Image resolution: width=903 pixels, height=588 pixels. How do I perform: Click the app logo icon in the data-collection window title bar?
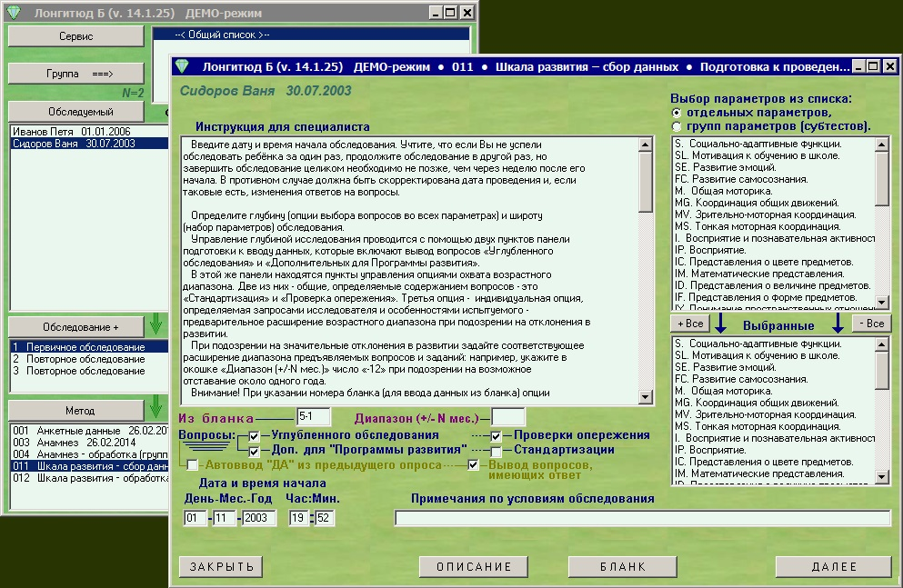click(x=181, y=65)
